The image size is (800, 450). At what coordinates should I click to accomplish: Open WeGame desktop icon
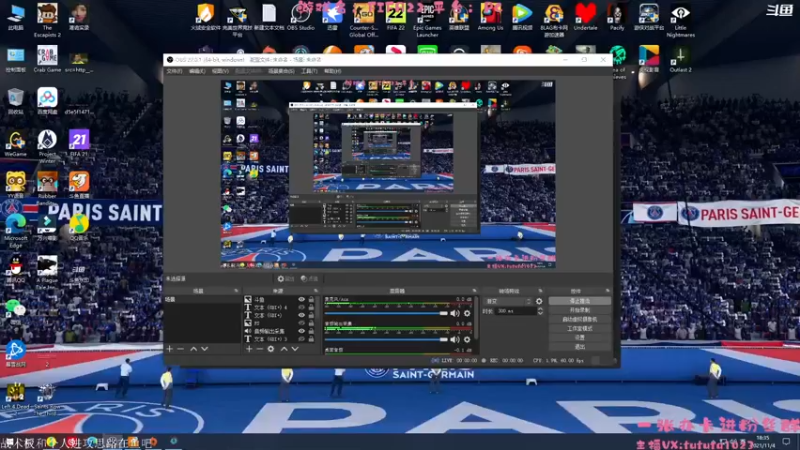coord(15,143)
